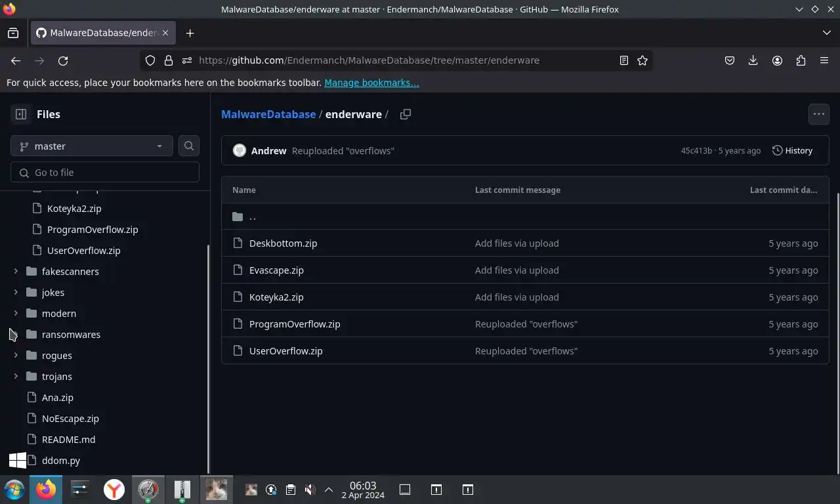Bookmark this page with the star icon

coord(642,60)
